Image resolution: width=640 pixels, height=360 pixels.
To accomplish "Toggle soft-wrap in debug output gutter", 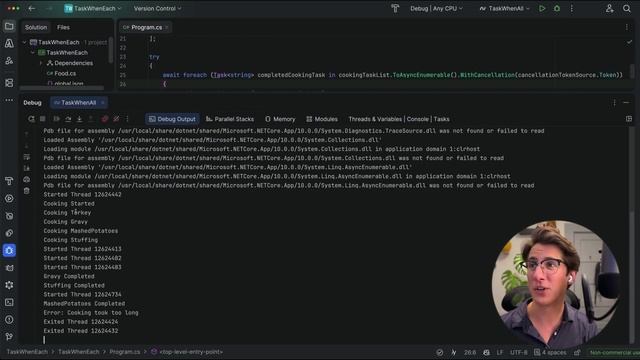I will pos(27,157).
